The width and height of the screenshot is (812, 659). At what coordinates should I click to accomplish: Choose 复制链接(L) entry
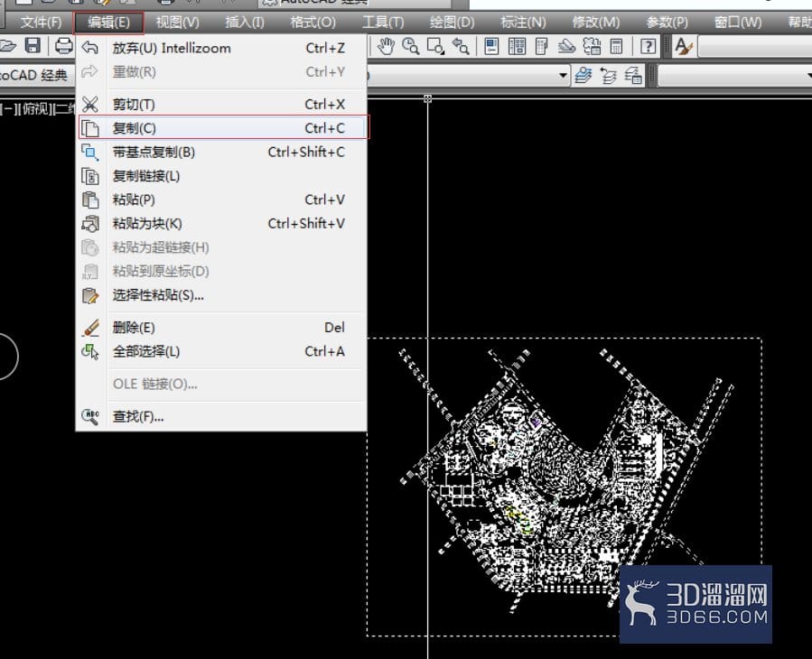(x=221, y=176)
